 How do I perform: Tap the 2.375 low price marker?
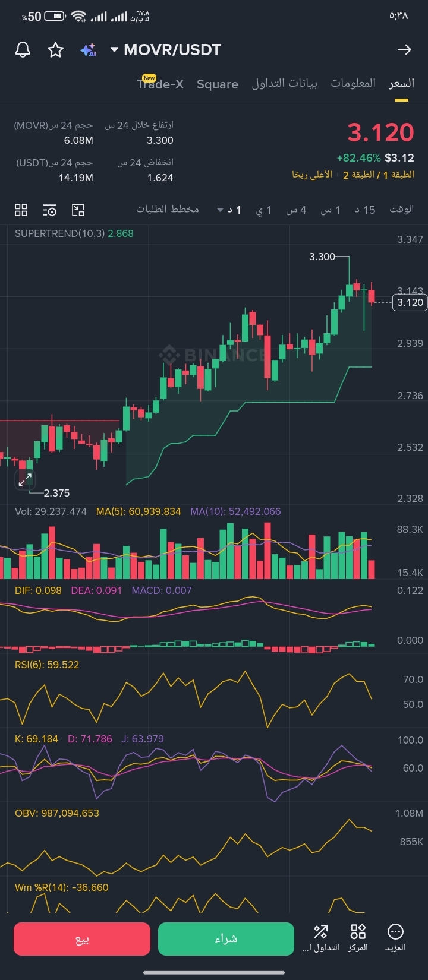[56, 493]
